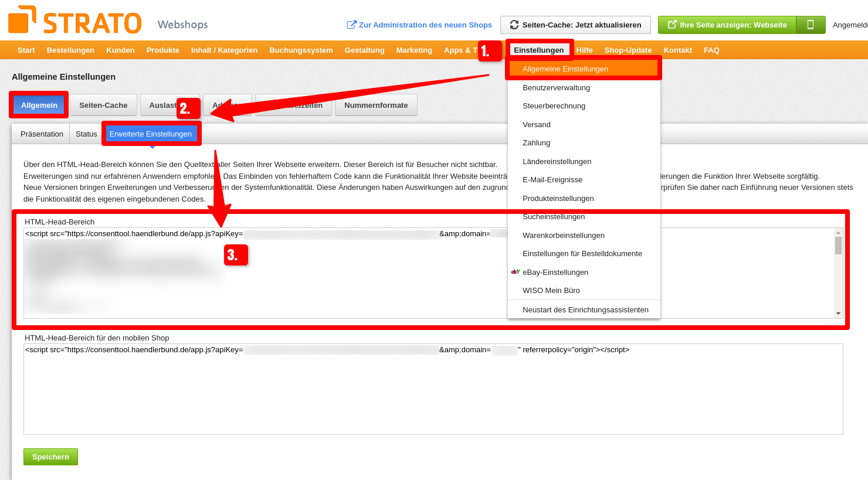Click the eBay icon beside eBay-Einstellungen

point(515,272)
